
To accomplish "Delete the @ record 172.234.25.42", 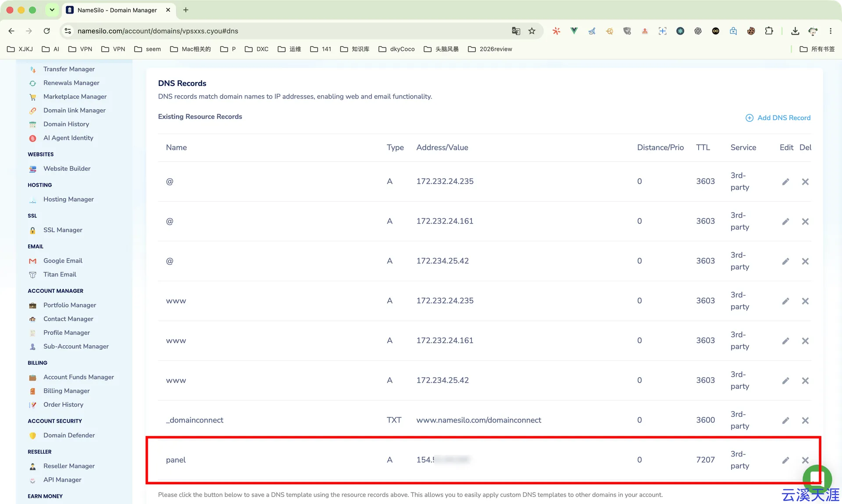I will pyautogui.click(x=805, y=261).
